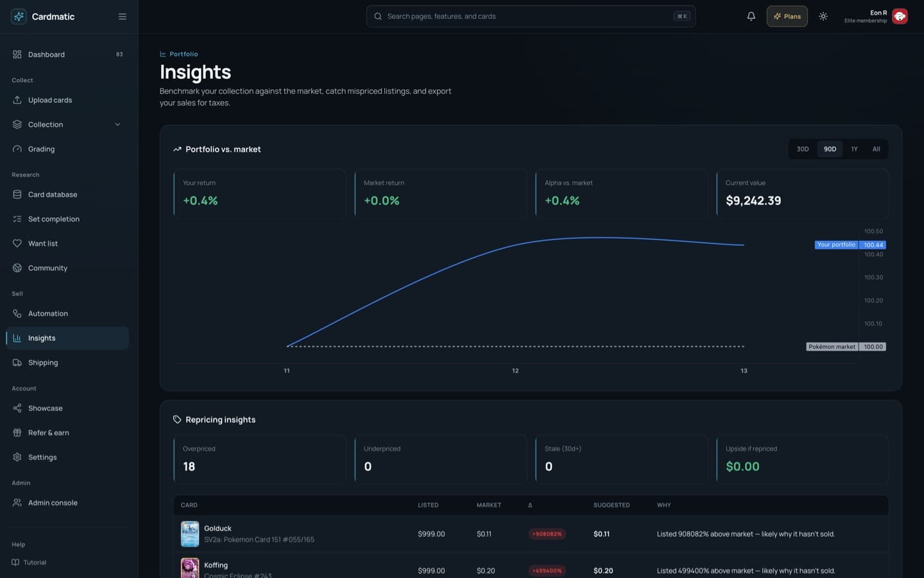
Task: Click the Grading gauge icon
Action: (17, 149)
